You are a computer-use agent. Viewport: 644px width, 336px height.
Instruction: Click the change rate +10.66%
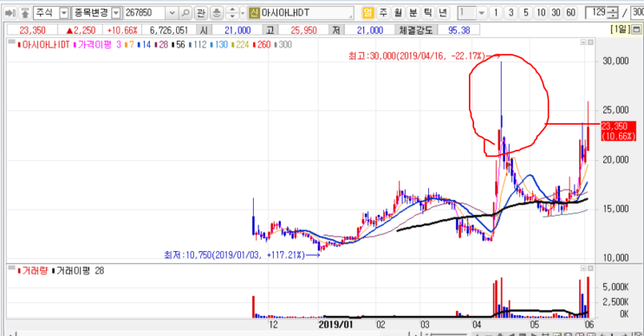pyautogui.click(x=122, y=30)
